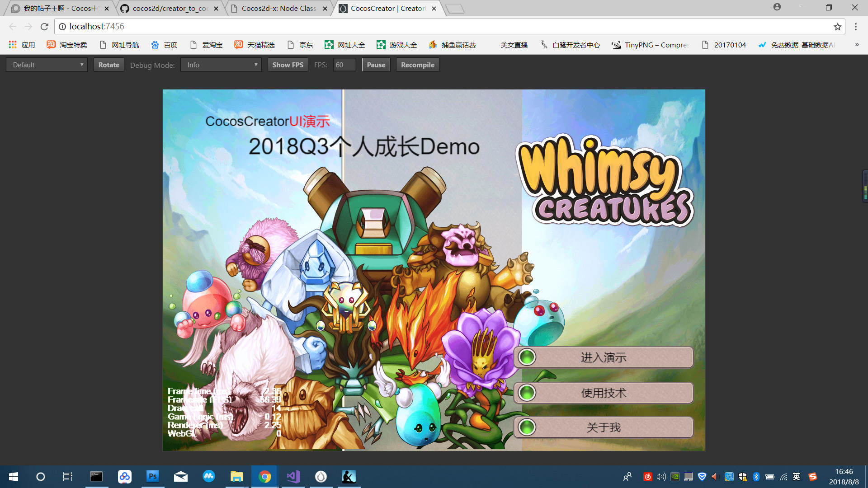Open the apps grid bookmark icon
Viewport: 868px width, 488px height.
coord(13,45)
